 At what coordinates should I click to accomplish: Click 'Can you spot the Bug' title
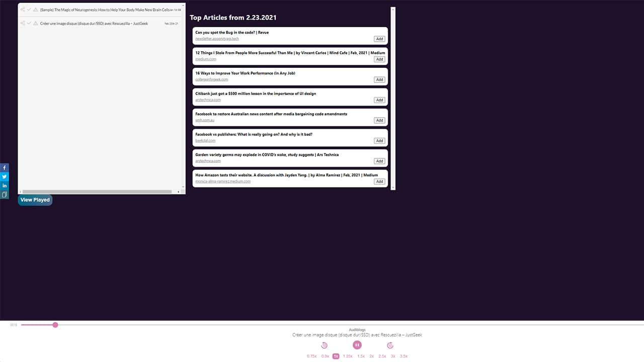click(x=232, y=33)
